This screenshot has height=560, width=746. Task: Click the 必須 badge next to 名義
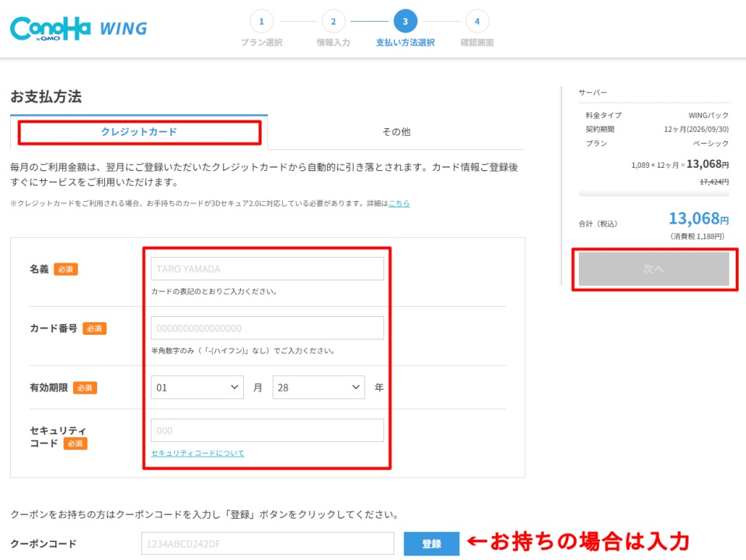click(66, 270)
